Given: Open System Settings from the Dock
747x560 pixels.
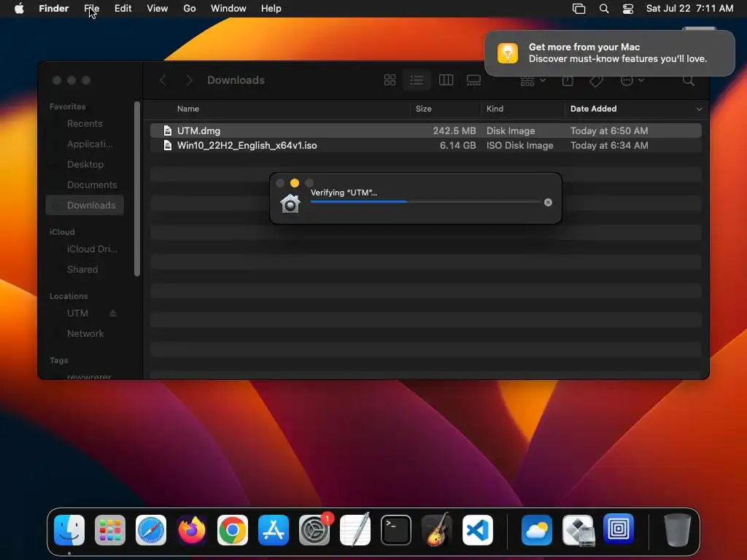Looking at the screenshot, I should (314, 530).
